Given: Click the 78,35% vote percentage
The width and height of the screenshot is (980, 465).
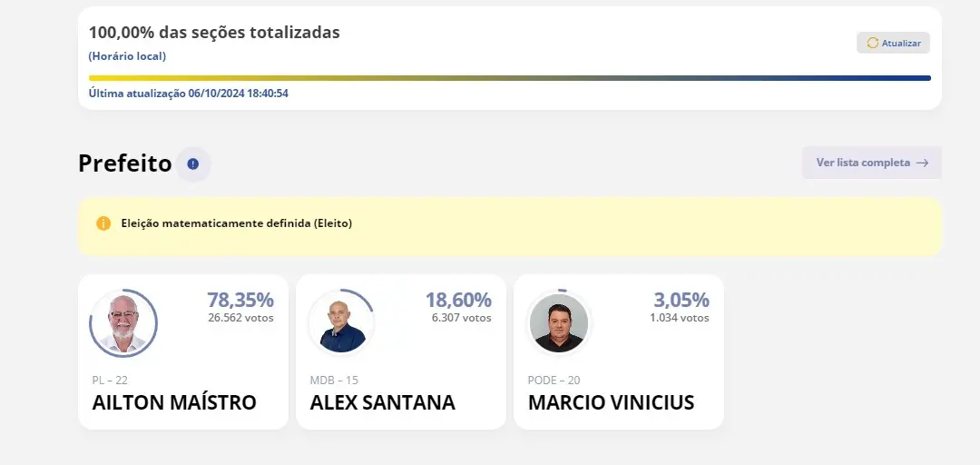Looking at the screenshot, I should tap(240, 300).
